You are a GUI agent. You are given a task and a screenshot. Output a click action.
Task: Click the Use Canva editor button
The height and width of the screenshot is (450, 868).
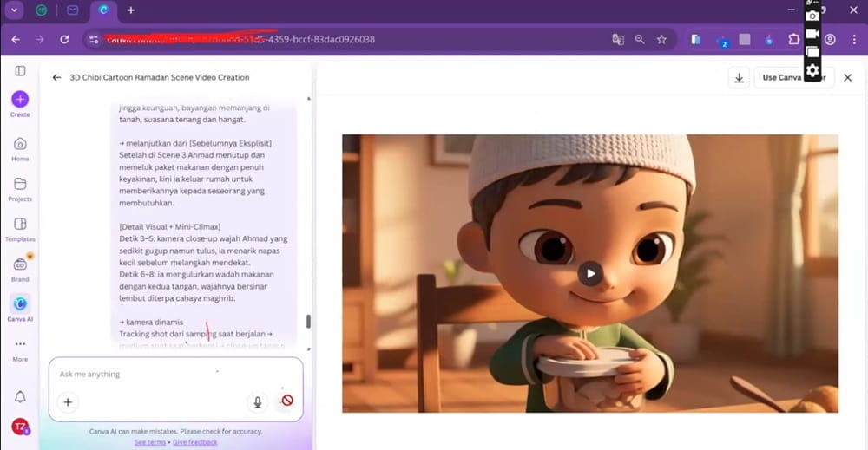(794, 78)
